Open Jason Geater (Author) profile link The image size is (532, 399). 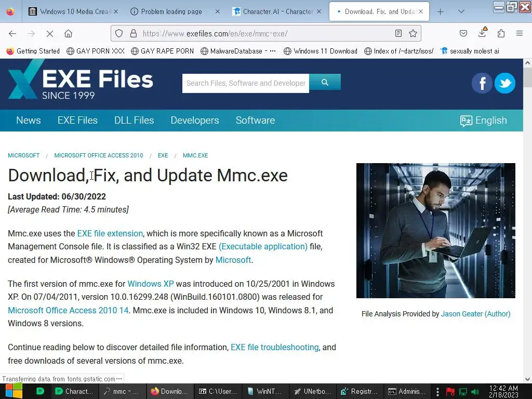475,314
